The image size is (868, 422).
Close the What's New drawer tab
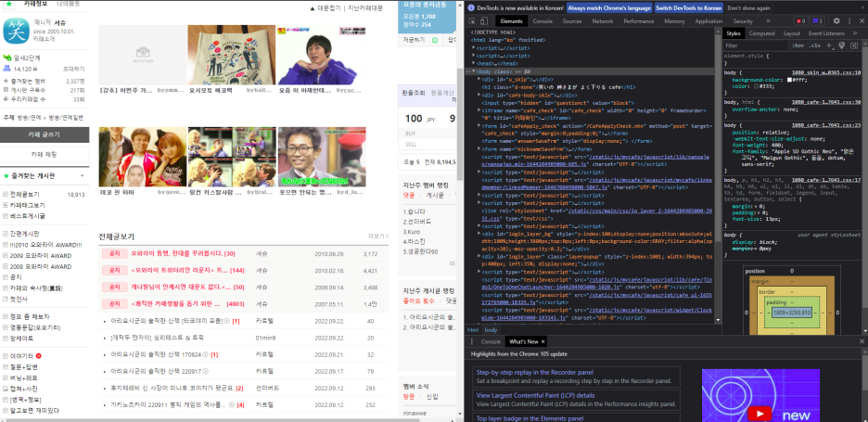coord(543,341)
